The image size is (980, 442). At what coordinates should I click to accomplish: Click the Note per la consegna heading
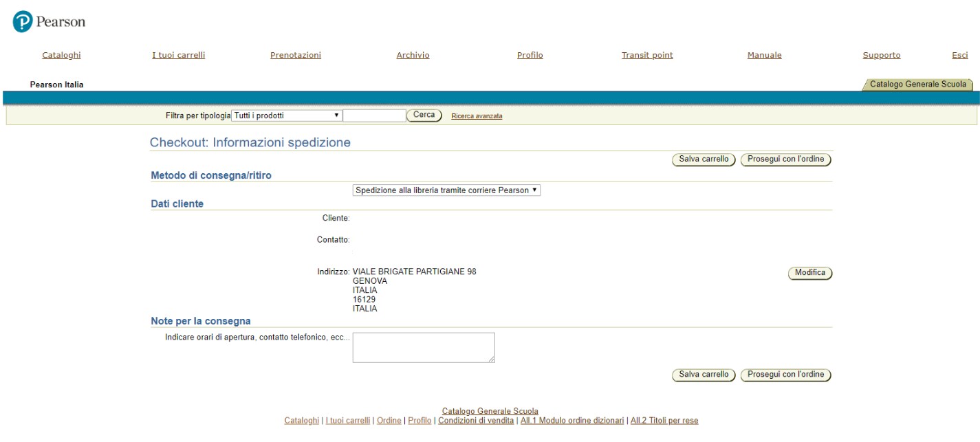pos(201,321)
